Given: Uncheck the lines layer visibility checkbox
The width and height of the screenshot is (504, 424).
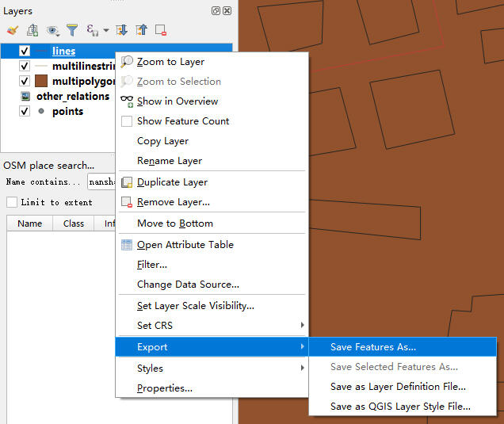Looking at the screenshot, I should [x=25, y=51].
